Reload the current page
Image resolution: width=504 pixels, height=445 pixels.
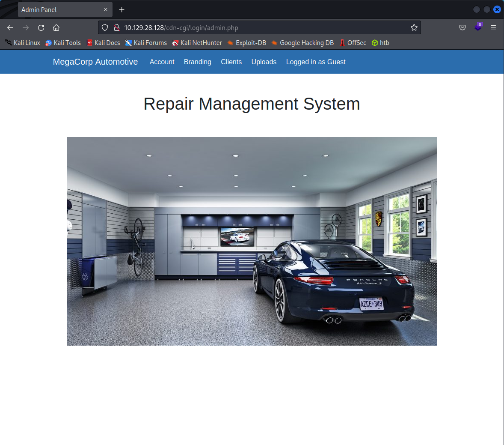[x=41, y=28]
